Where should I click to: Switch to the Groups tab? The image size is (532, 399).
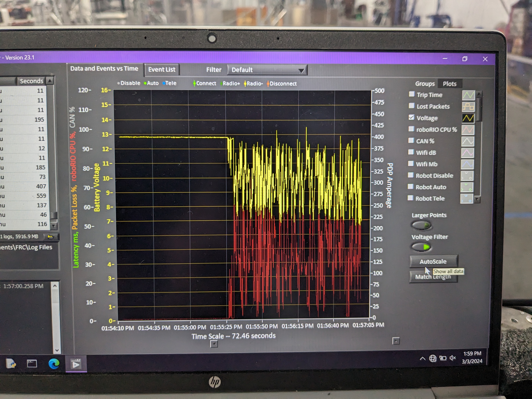click(425, 84)
